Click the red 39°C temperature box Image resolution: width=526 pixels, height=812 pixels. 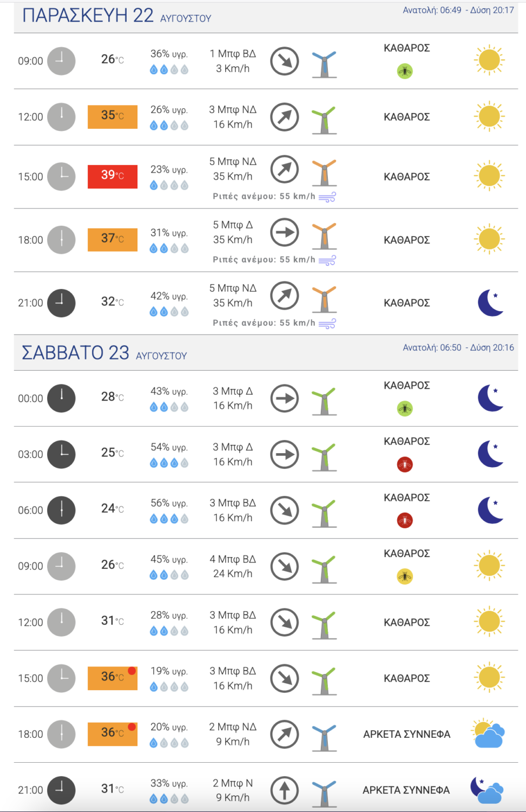113,176
